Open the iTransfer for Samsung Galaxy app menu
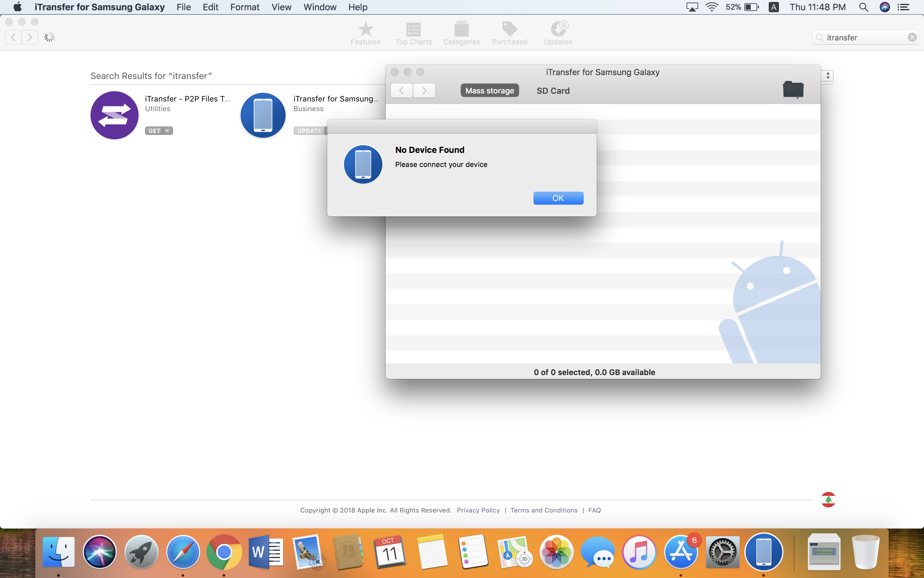The image size is (924, 578). coord(99,7)
